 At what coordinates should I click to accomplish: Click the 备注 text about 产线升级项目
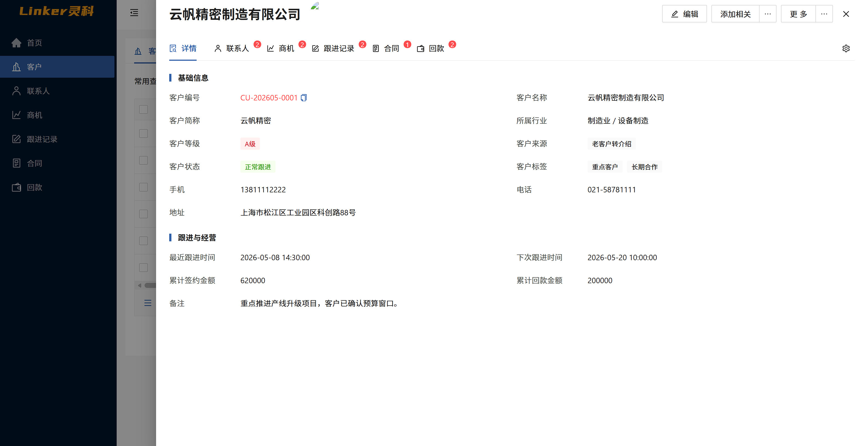click(320, 303)
